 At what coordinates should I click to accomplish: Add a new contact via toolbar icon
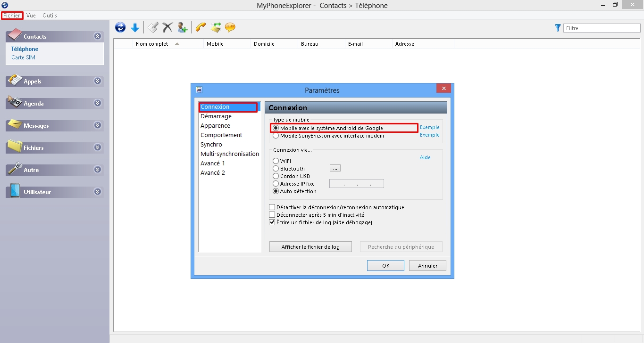(x=182, y=28)
